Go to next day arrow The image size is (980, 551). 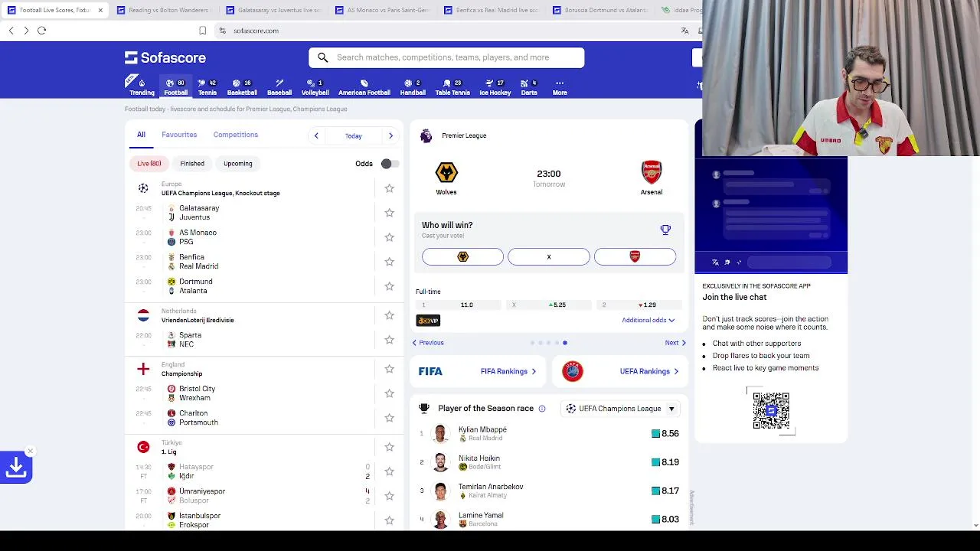click(x=390, y=135)
